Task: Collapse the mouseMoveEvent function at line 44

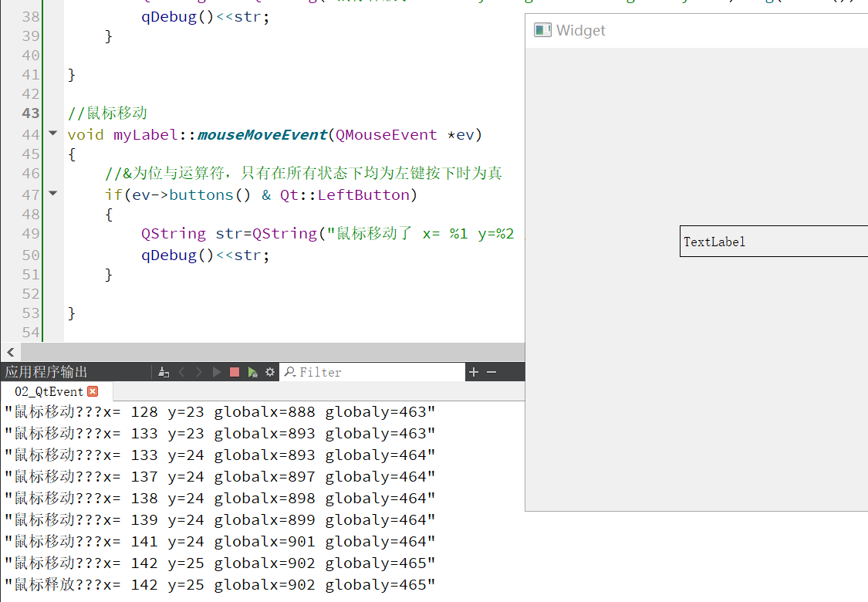Action: (x=53, y=133)
